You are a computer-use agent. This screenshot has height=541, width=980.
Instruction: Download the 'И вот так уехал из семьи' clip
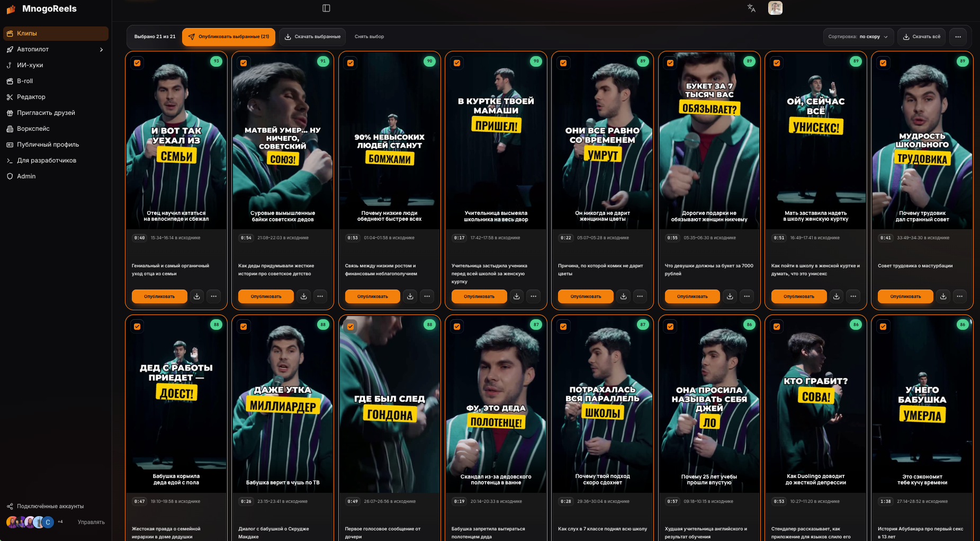tap(197, 296)
